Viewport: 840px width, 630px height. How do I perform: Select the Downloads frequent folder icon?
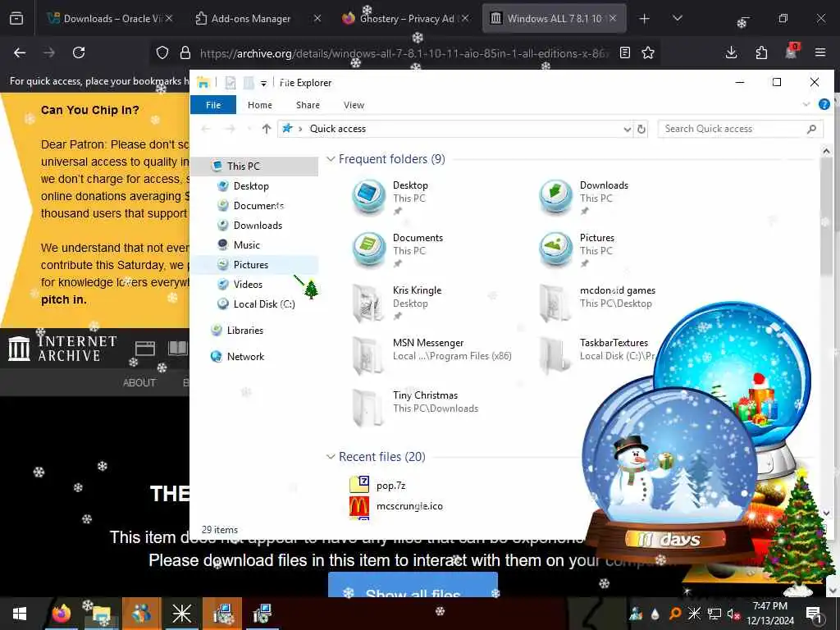(555, 197)
